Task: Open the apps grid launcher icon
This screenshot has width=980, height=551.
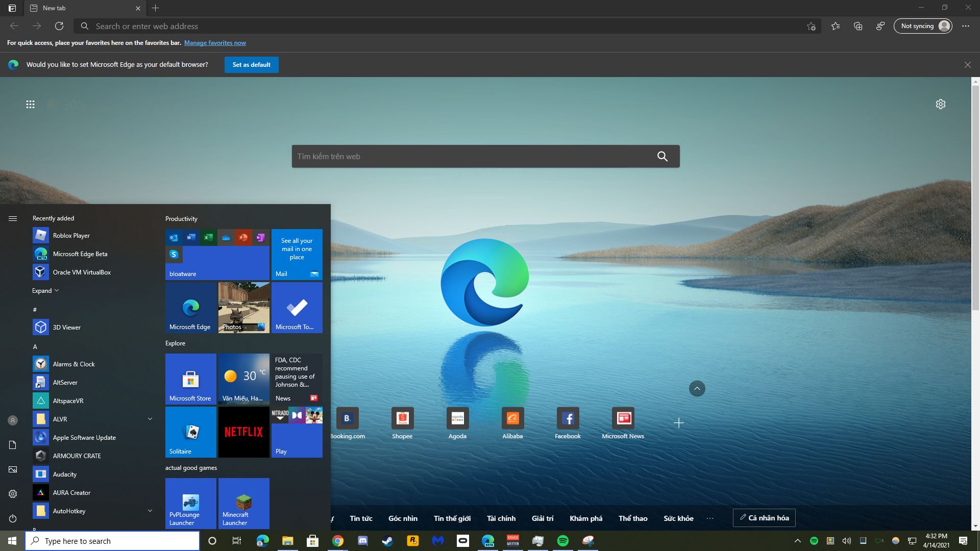Action: coord(30,104)
